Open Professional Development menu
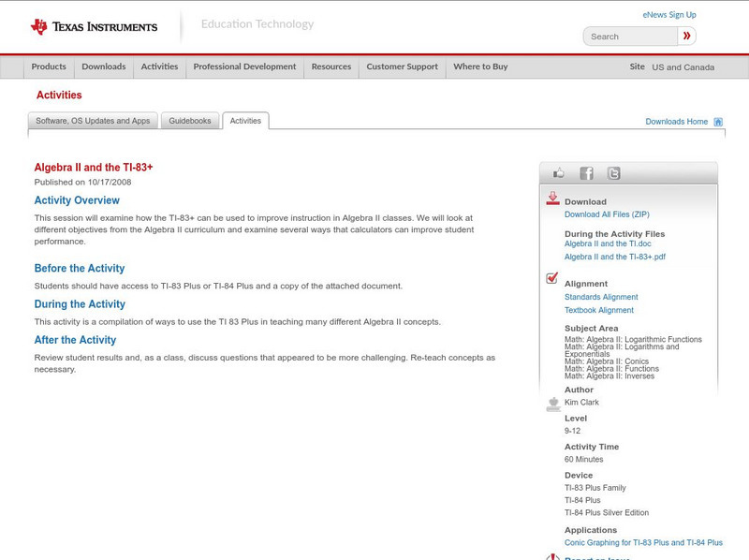Screen dimensions: 749x560 (244, 66)
